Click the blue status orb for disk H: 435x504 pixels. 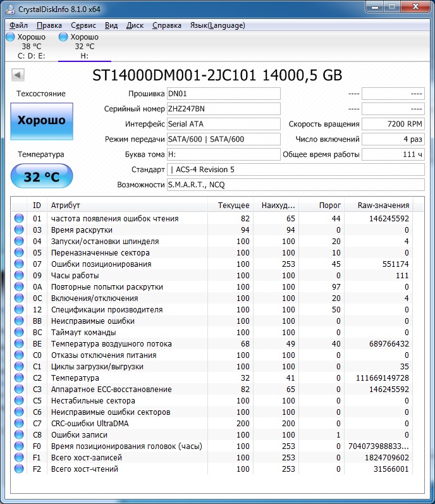[63, 37]
